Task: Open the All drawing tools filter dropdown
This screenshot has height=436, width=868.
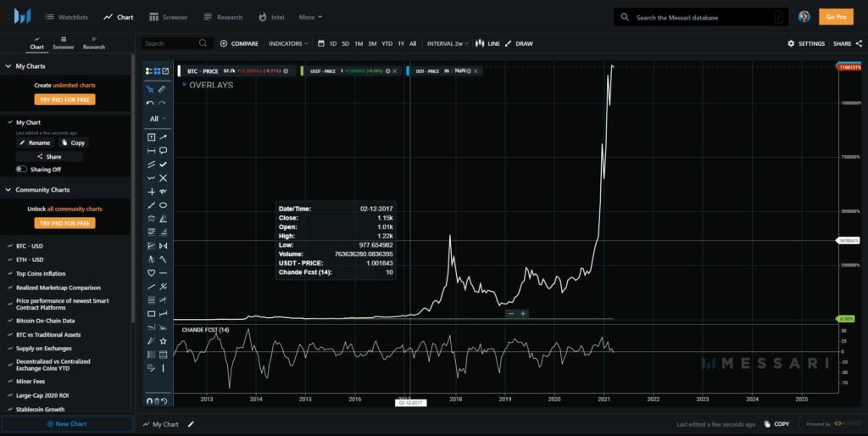Action: pos(157,119)
